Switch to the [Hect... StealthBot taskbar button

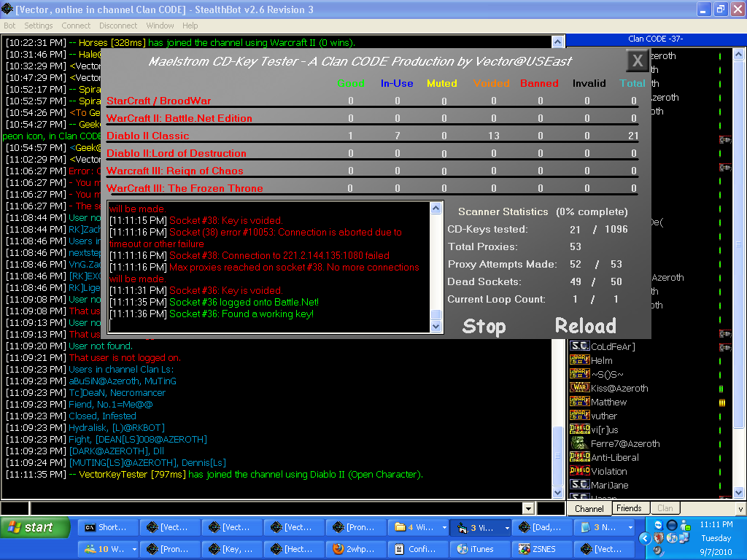[294, 549]
